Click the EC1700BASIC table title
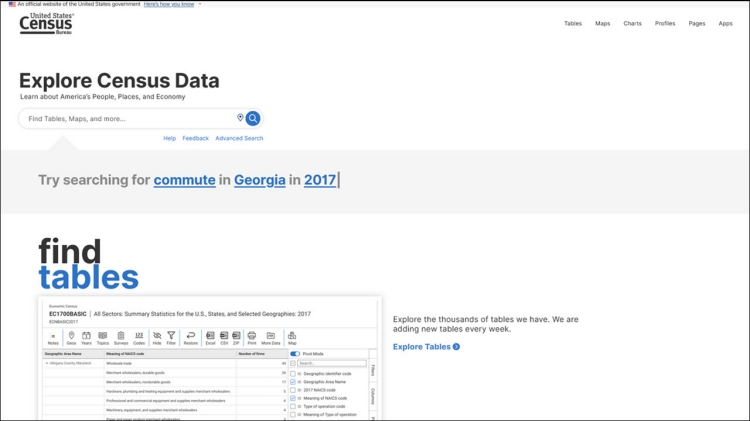The height and width of the screenshot is (421, 750). click(67, 314)
